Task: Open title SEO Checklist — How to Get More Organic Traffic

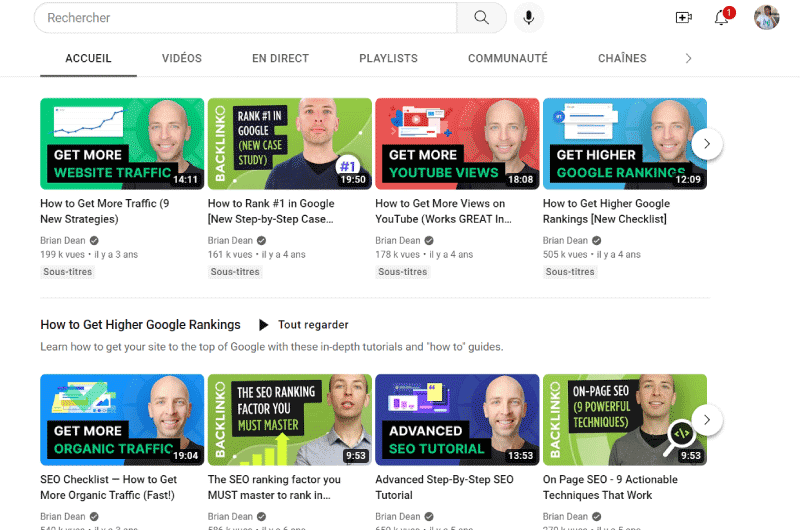Action: 108,487
